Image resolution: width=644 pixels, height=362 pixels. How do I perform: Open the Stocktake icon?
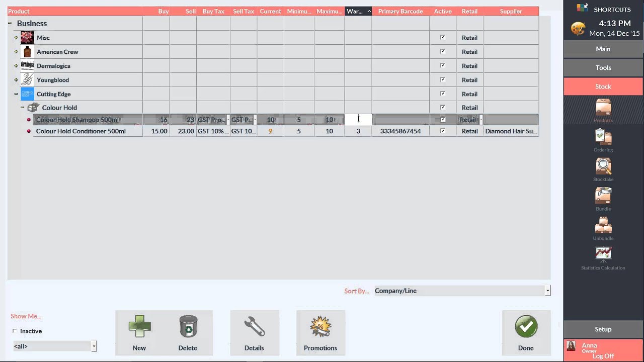coord(603,166)
